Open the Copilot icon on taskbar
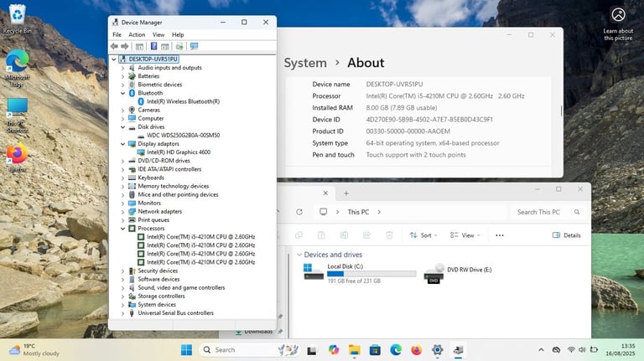Screen dimensions: 644x361 (x=334, y=350)
